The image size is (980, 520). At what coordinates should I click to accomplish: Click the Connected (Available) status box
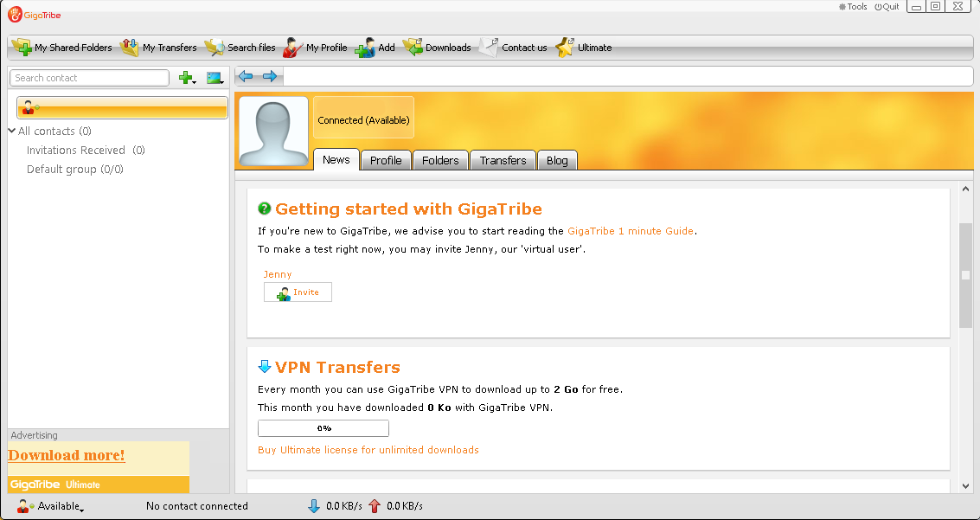pyautogui.click(x=364, y=118)
